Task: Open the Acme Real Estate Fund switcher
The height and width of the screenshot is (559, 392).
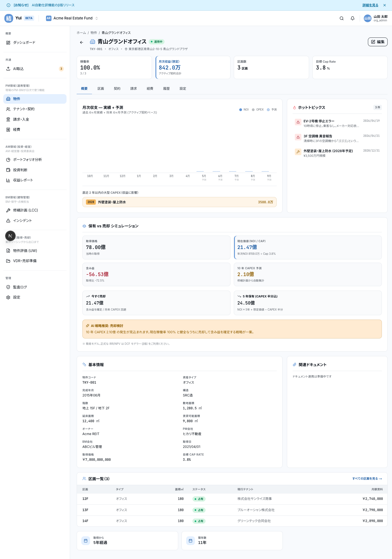Action: click(72, 18)
